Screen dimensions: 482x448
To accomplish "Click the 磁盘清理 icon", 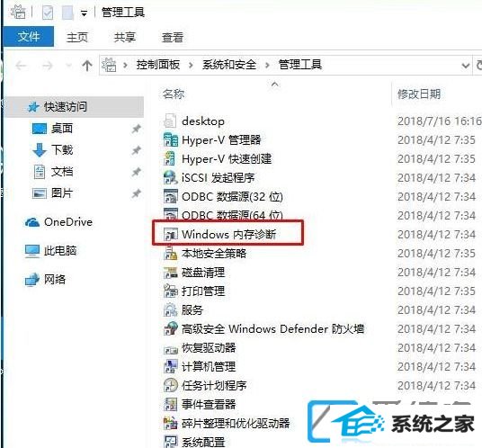I will [x=171, y=273].
